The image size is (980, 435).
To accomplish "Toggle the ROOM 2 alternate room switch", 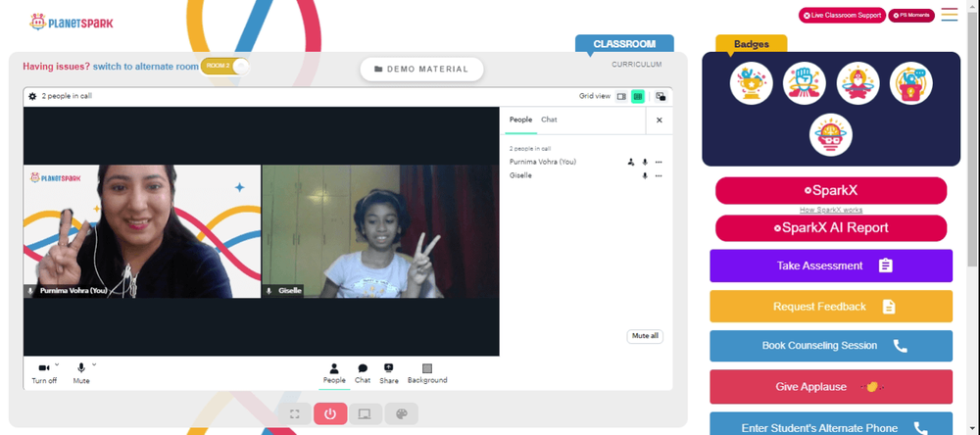I will pos(224,66).
